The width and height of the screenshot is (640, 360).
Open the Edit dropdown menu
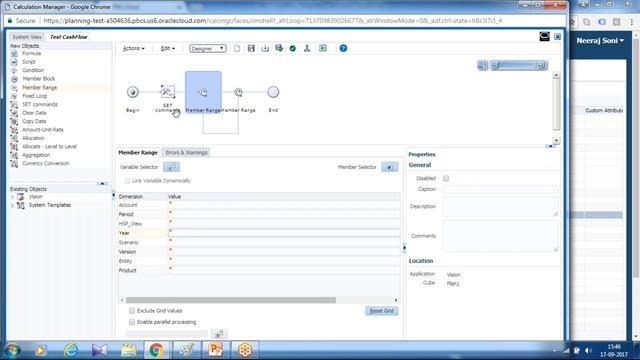tap(167, 48)
